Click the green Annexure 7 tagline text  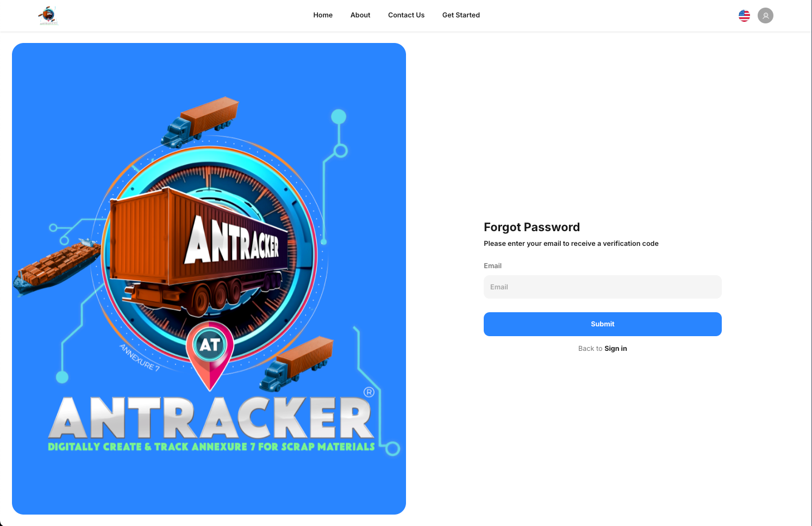(211, 447)
